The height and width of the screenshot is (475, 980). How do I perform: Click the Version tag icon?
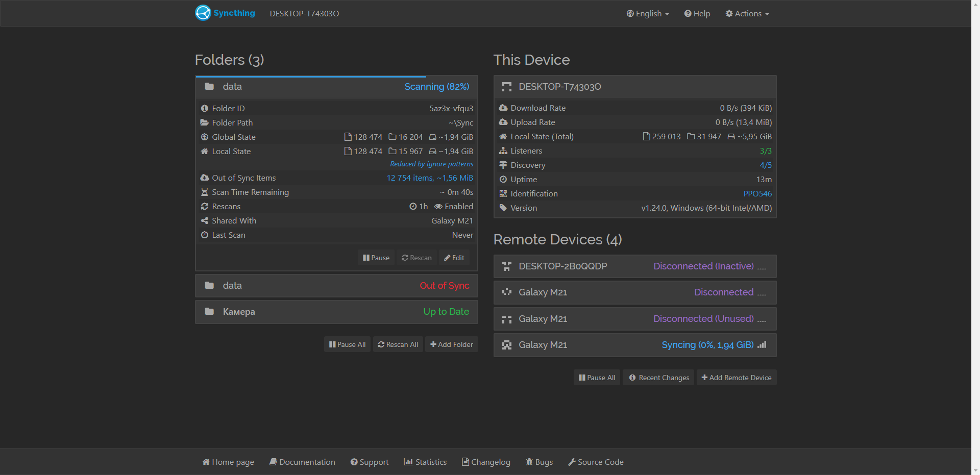503,208
